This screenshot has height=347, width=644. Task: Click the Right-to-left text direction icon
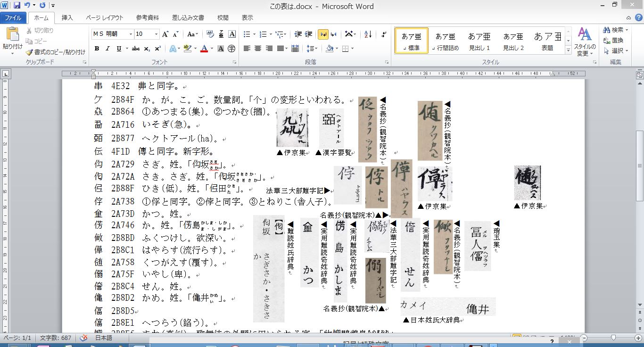(x=334, y=34)
